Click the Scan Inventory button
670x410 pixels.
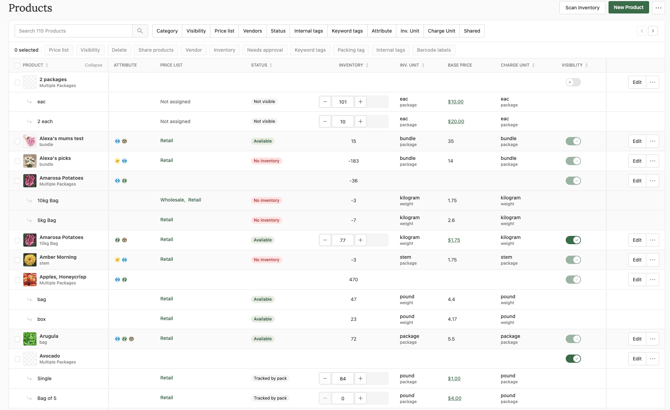(x=582, y=7)
